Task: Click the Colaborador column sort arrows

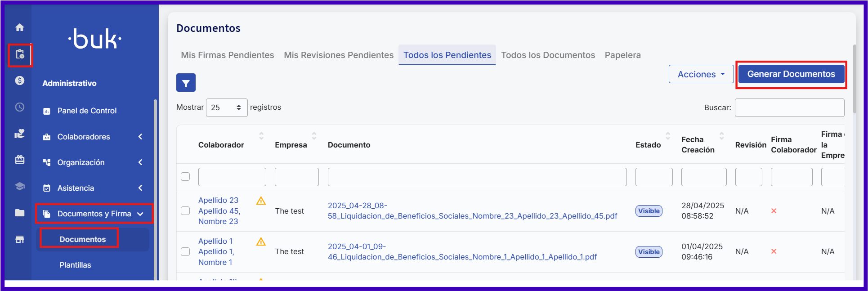Action: [x=261, y=136]
